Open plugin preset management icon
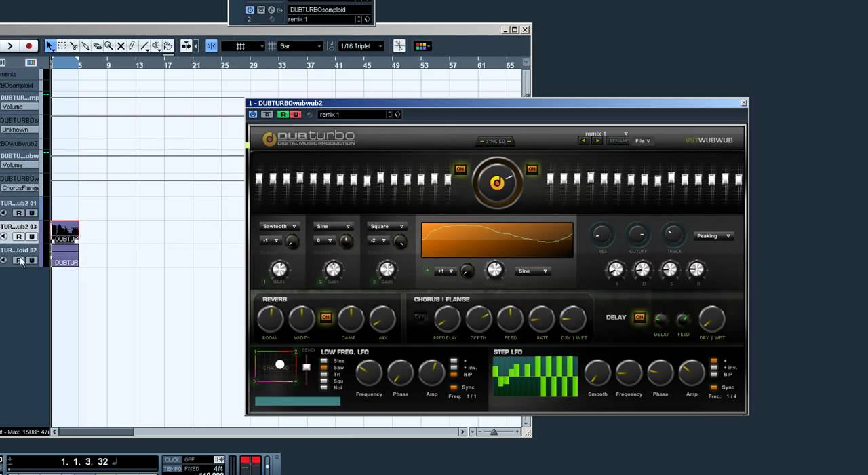This screenshot has width=868, height=475. coord(397,115)
